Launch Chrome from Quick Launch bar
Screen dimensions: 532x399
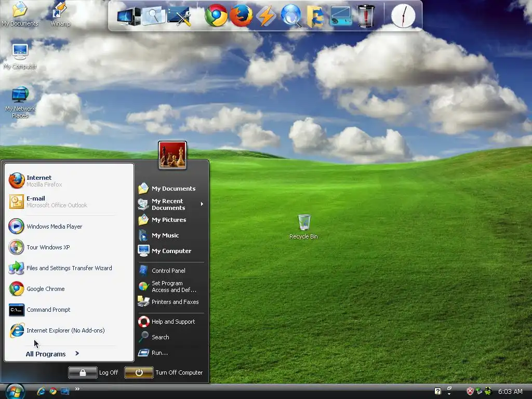pos(53,391)
